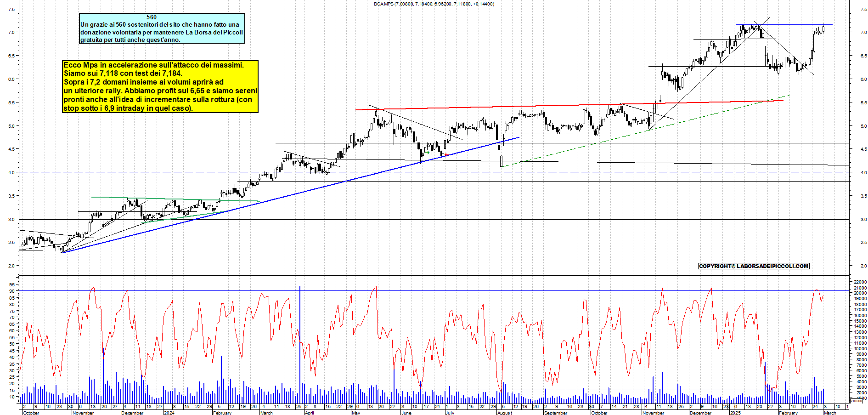Click the 'August' month label
This screenshot has height=415, width=868.
pos(505,413)
